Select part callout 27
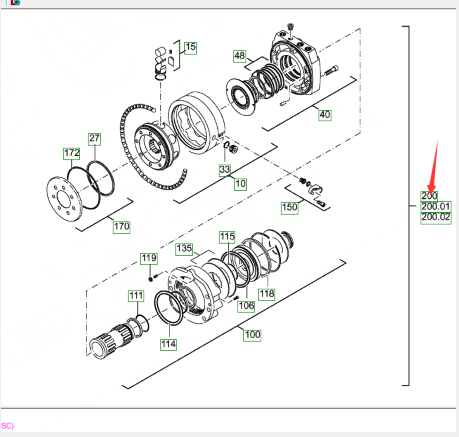This screenshot has width=459, height=437. pyautogui.click(x=94, y=139)
